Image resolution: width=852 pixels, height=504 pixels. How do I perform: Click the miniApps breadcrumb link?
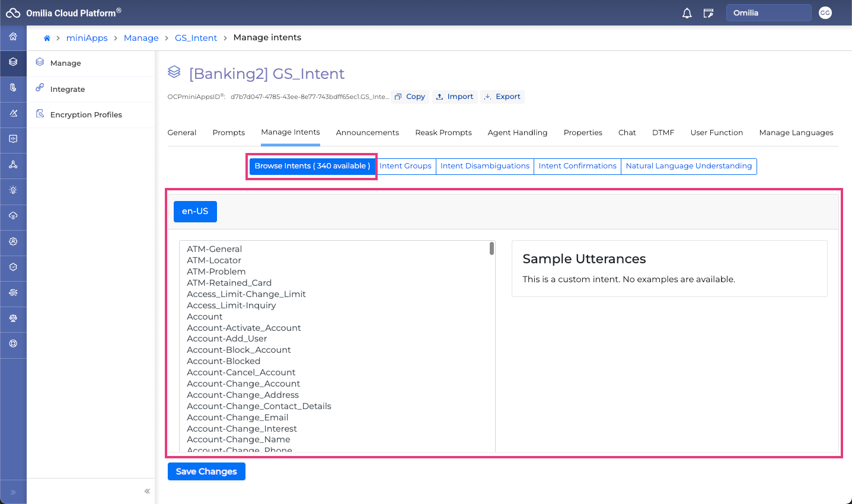[87, 38]
